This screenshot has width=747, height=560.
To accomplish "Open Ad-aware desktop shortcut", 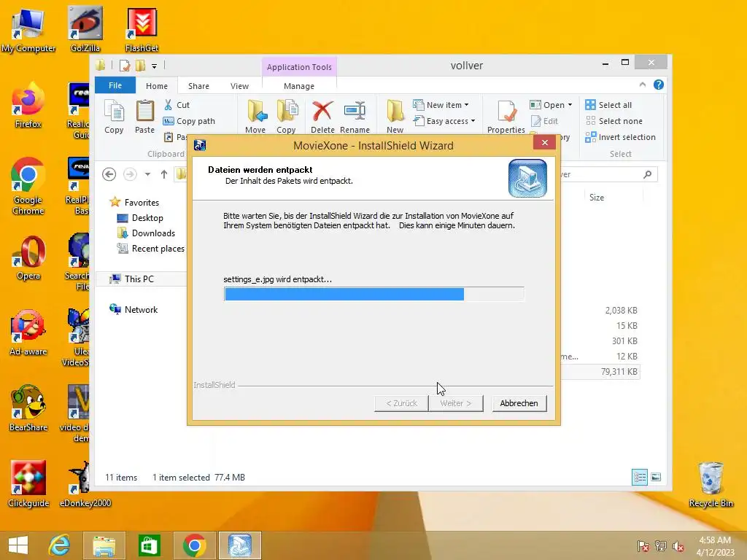I will pos(28,332).
